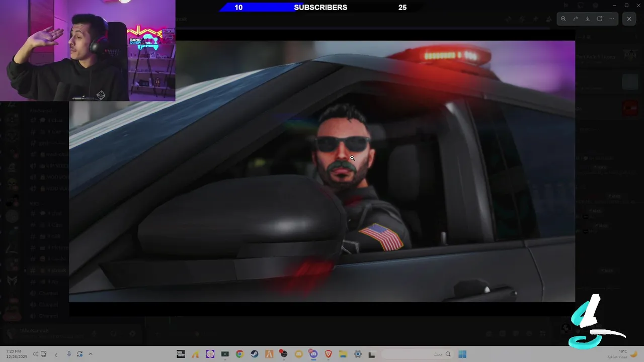644x362 pixels.
Task: Open Settings gear from the taskbar
Action: [358, 354]
